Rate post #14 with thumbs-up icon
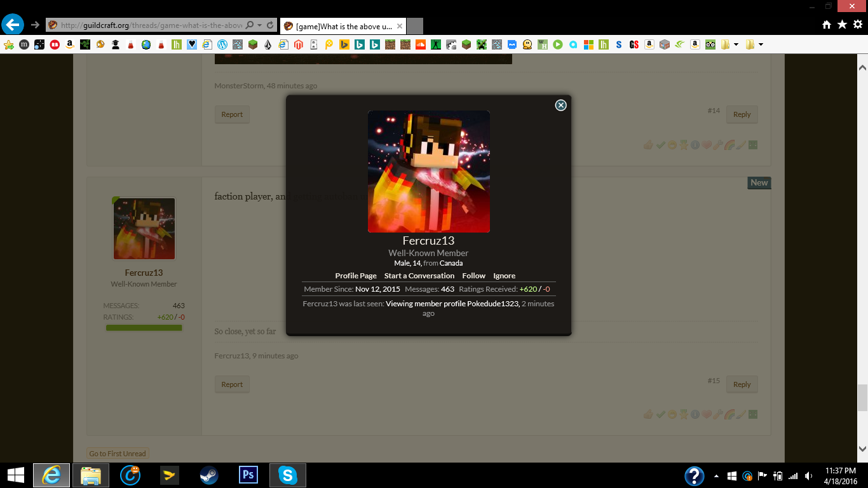This screenshot has width=868, height=488. tap(648, 145)
